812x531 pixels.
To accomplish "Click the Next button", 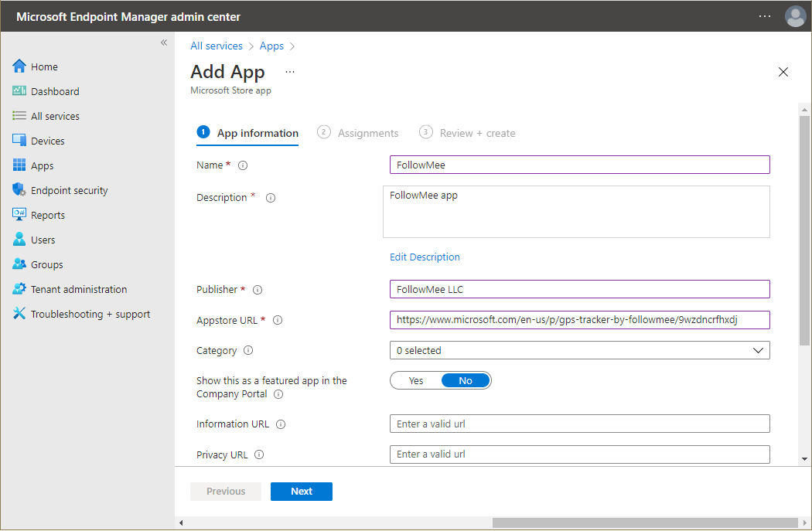I will (x=301, y=491).
